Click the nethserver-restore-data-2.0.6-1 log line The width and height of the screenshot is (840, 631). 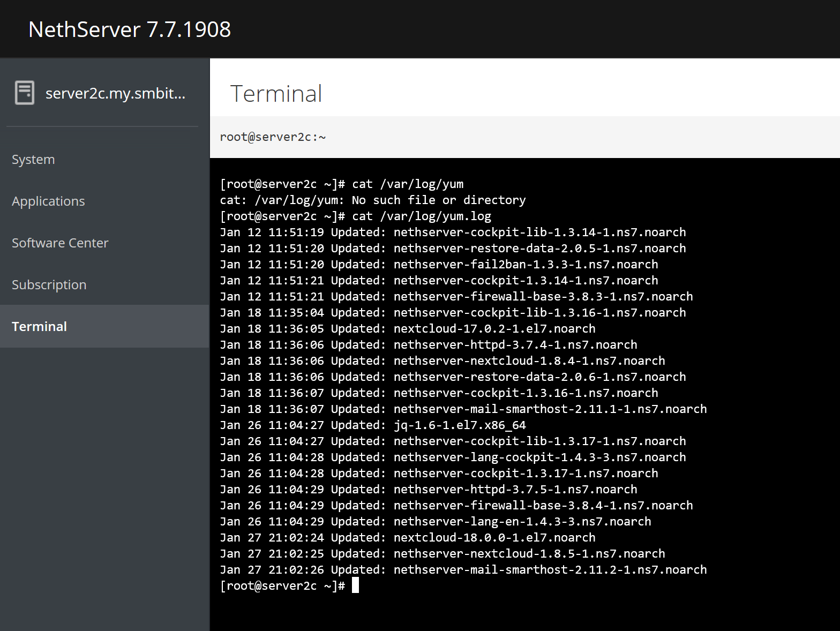pyautogui.click(x=453, y=377)
